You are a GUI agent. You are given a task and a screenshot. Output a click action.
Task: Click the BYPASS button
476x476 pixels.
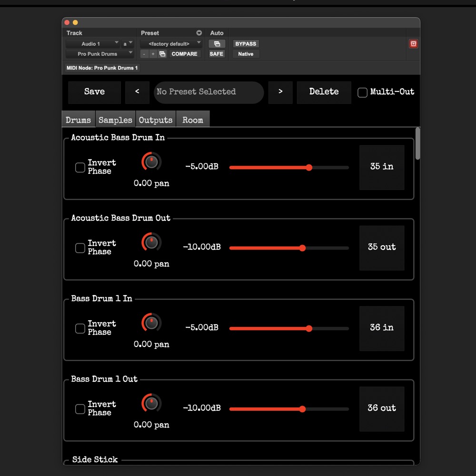[246, 44]
